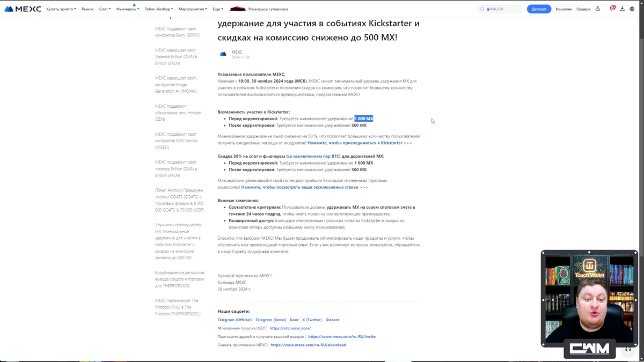
Task: Open the otc.mexc.com link
Action: [x=290, y=328]
